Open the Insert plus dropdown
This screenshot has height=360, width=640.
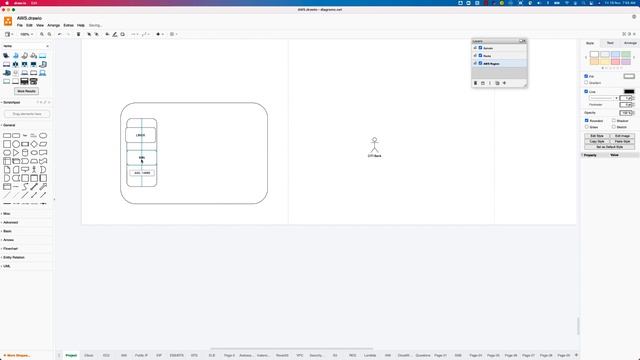tap(159, 34)
